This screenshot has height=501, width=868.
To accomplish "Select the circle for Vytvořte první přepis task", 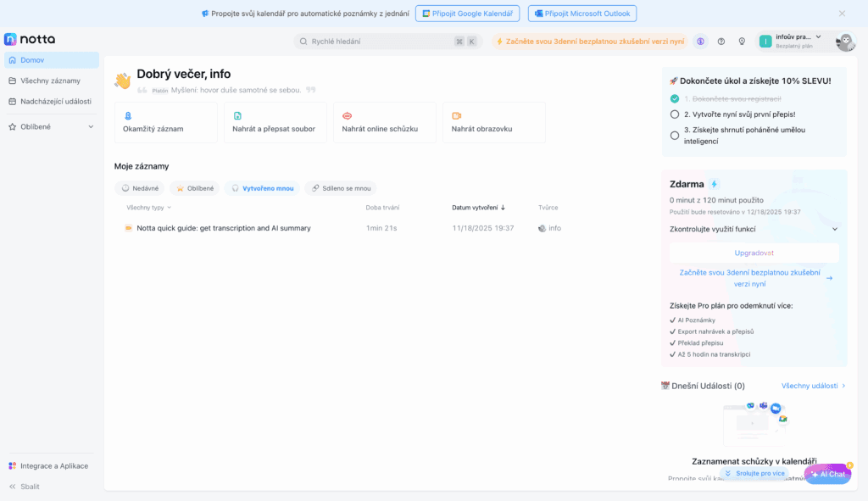I will (675, 114).
